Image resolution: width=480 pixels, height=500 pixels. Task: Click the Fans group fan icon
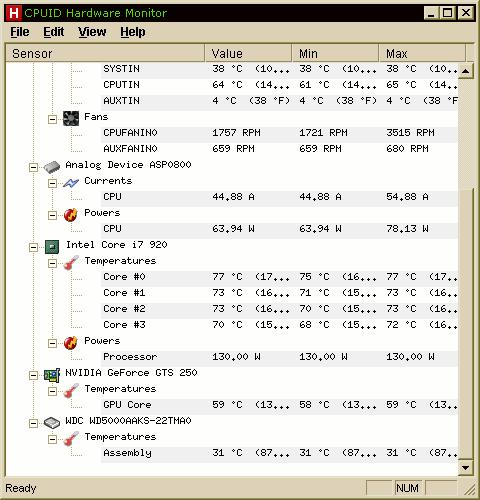click(71, 118)
